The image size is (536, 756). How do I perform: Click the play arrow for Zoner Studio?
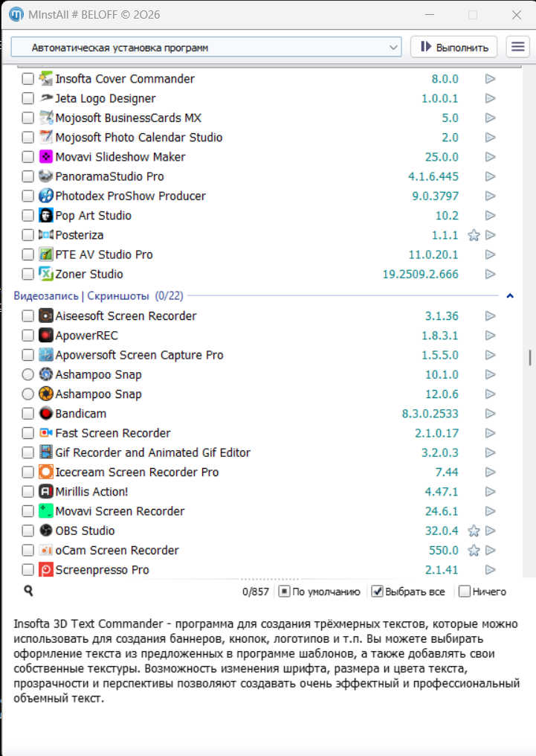490,274
